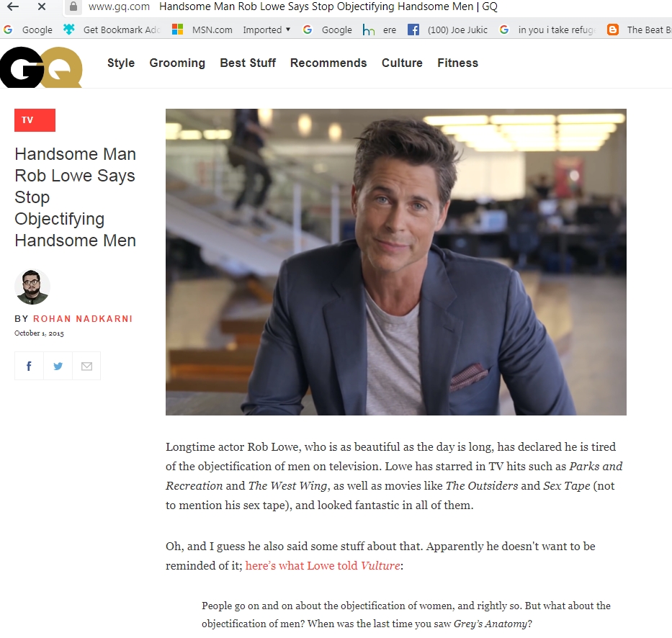Open The Beat Blogger bookmark
Image resolution: width=672 pixels, height=638 pixels.
[x=638, y=30]
